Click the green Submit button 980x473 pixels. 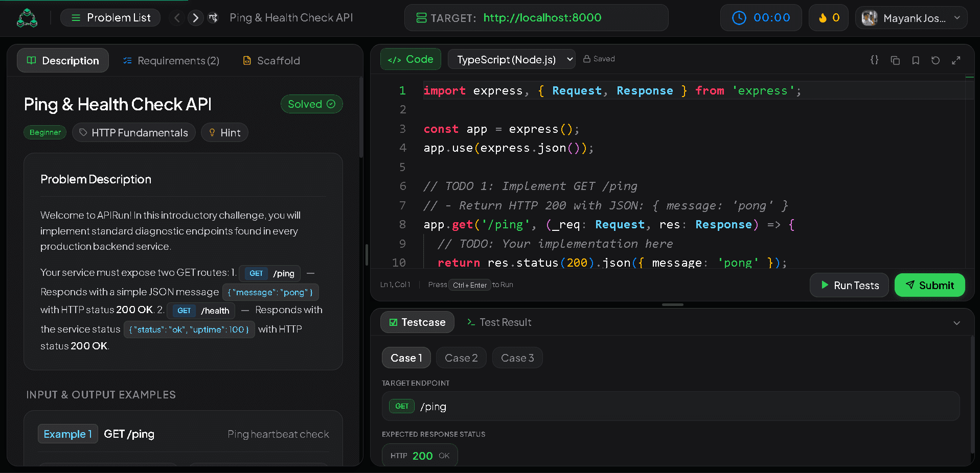(929, 285)
